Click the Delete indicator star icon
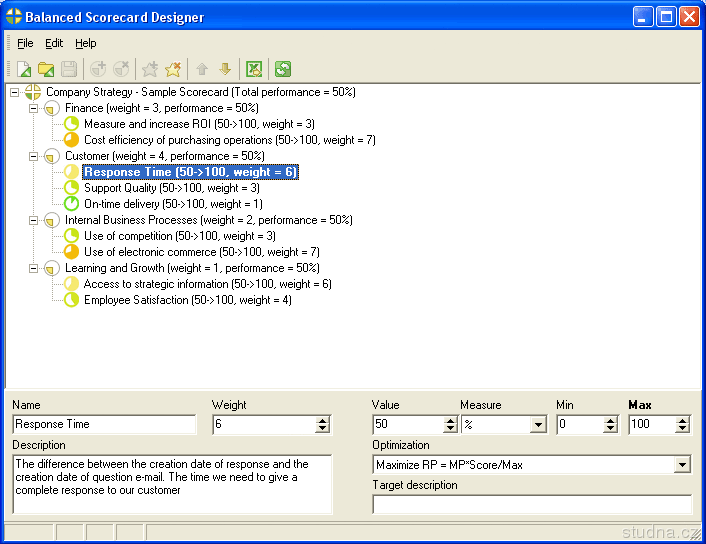 point(173,69)
